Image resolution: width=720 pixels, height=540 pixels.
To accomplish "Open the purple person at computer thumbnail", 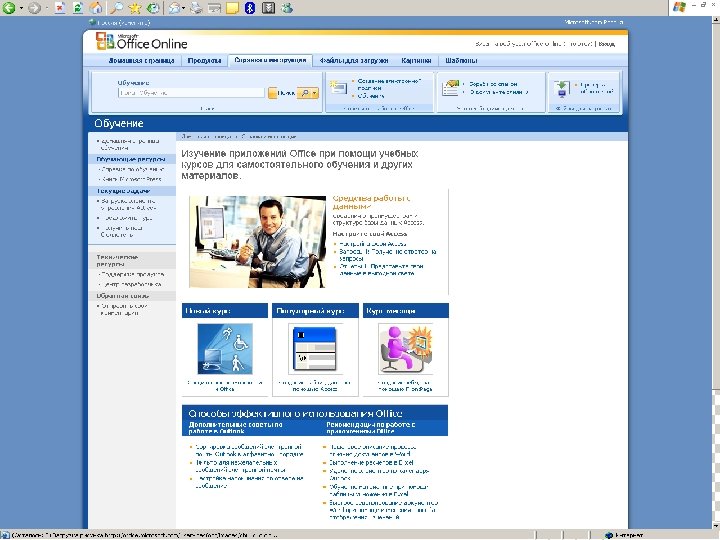I will [x=406, y=349].
